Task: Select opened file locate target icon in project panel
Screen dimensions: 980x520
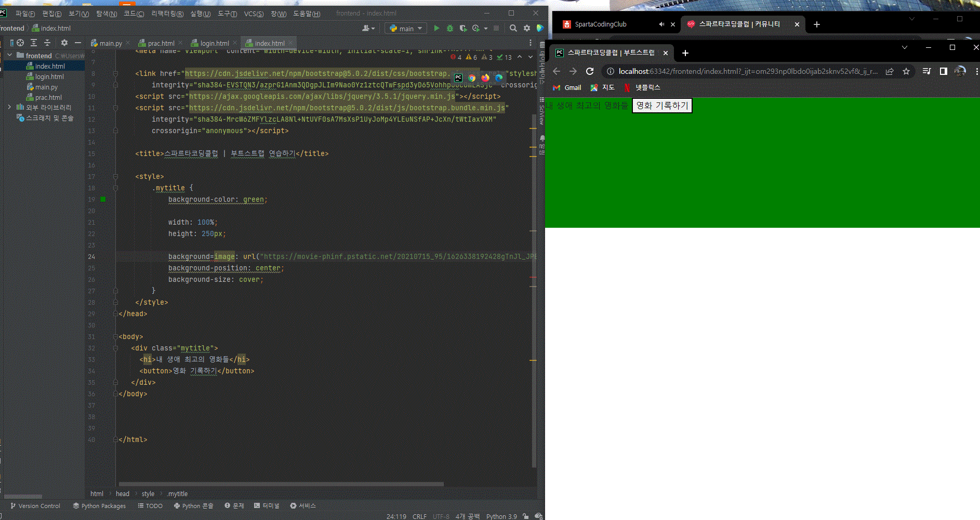Action: (20, 43)
